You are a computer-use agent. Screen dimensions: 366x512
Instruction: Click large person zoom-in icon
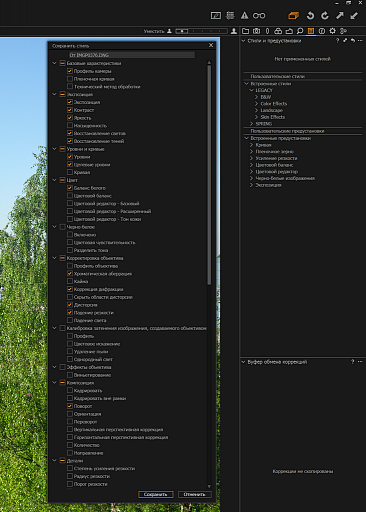tap(234, 31)
